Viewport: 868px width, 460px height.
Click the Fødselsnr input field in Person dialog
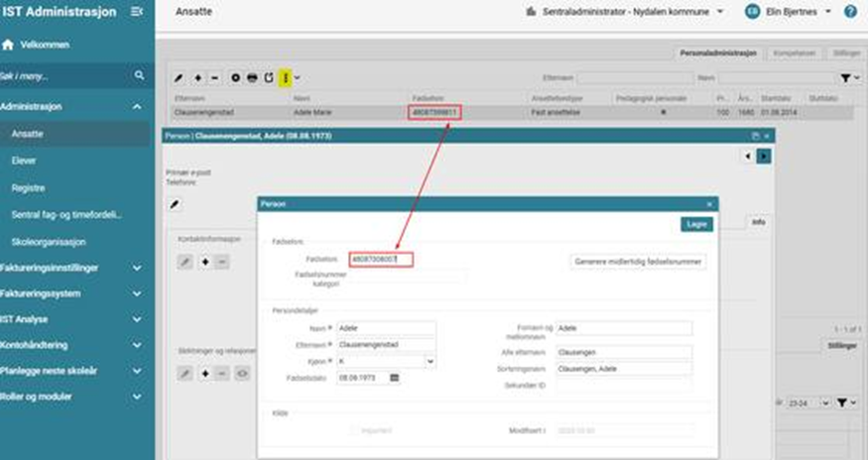(x=380, y=259)
